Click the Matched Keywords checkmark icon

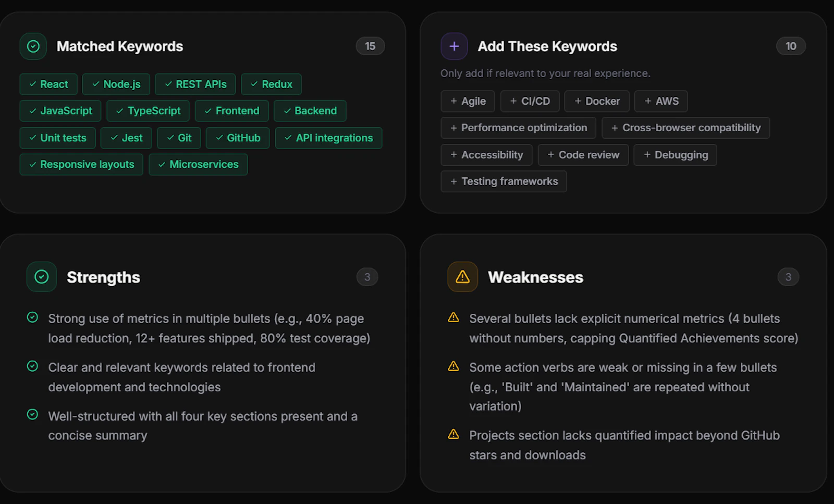[x=33, y=46]
